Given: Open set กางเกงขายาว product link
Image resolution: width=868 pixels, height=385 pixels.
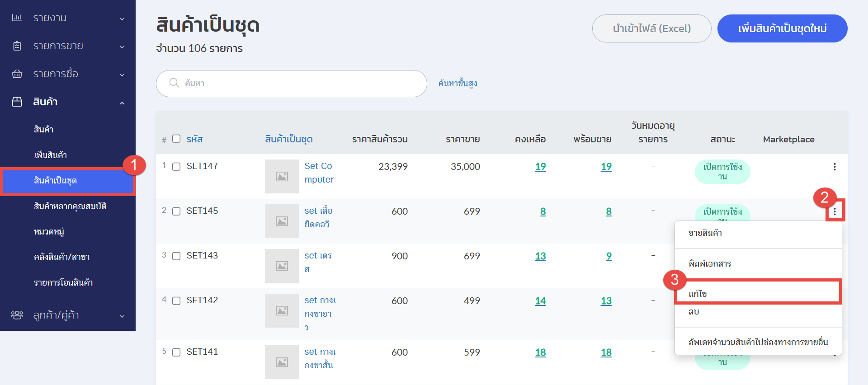Looking at the screenshot, I should click(320, 314).
